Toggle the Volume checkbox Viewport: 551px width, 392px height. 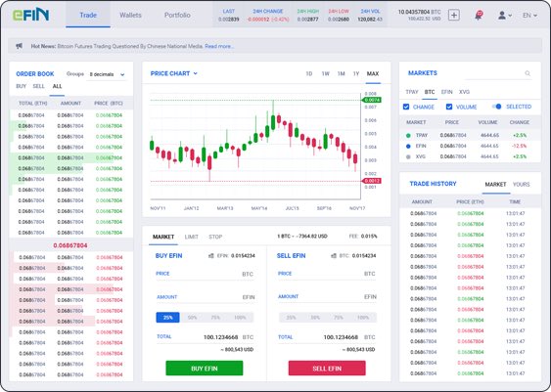point(449,107)
